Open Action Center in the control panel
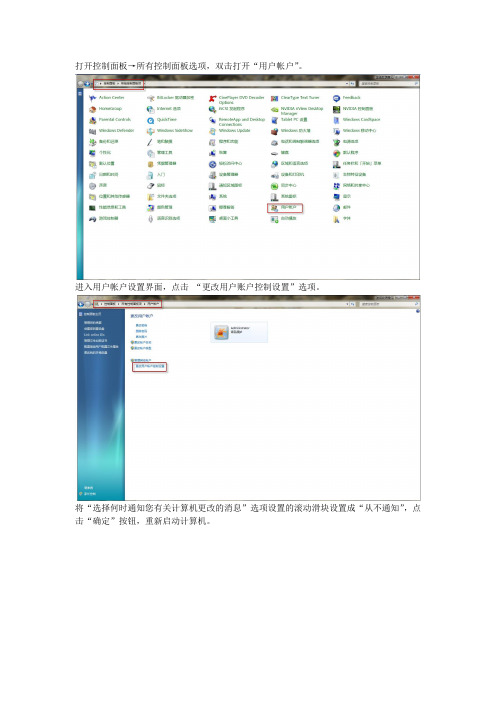The width and height of the screenshot is (496, 702). pos(107,98)
